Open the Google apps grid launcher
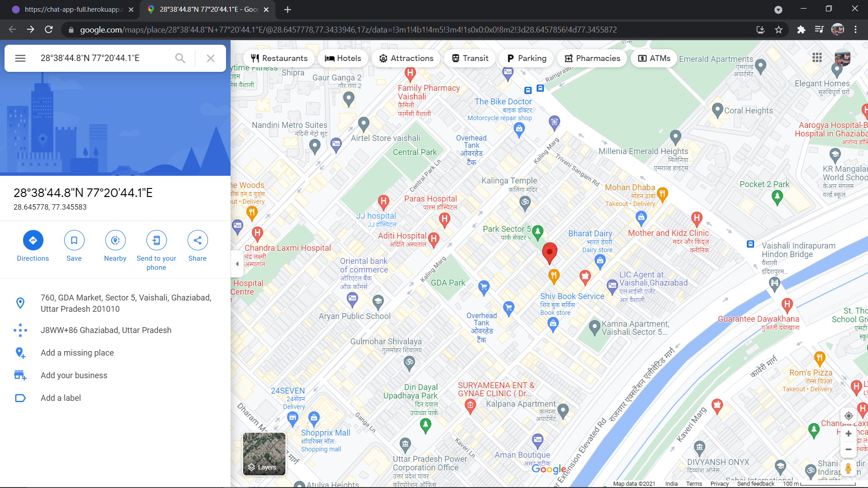This screenshot has width=868, height=488. [817, 58]
